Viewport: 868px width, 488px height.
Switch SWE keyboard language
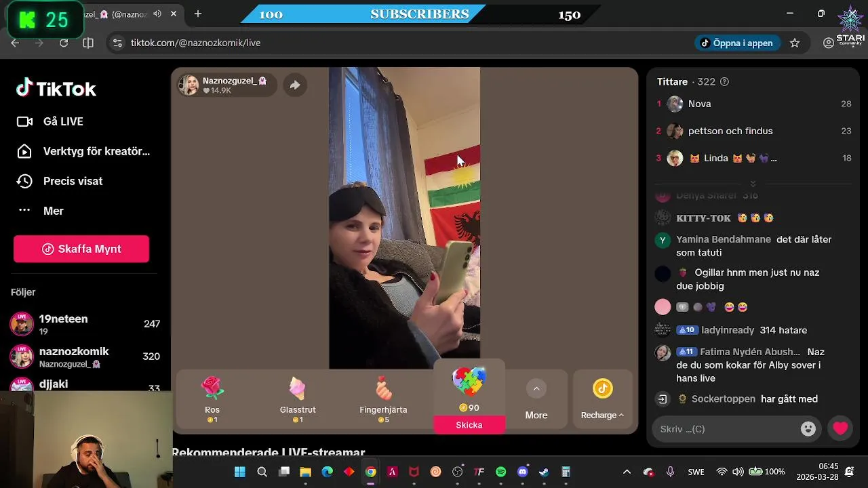(696, 472)
